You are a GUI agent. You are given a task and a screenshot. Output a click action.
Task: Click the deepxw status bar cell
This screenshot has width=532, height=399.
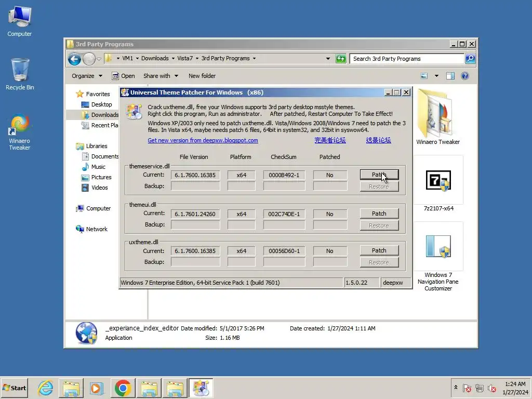click(395, 283)
